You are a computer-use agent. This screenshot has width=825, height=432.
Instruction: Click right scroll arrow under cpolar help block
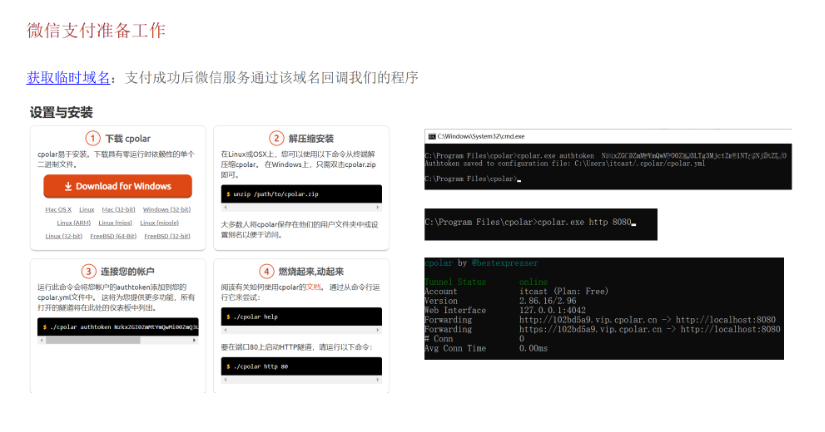(x=378, y=330)
